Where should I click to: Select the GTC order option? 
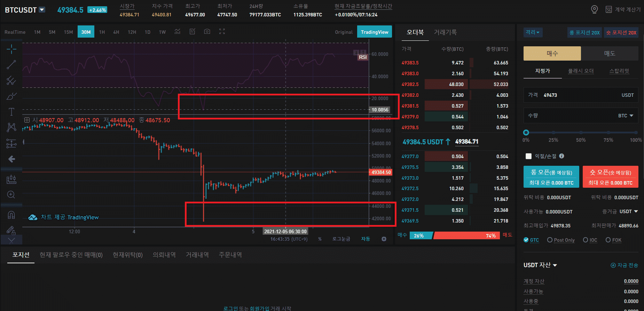[531, 240]
